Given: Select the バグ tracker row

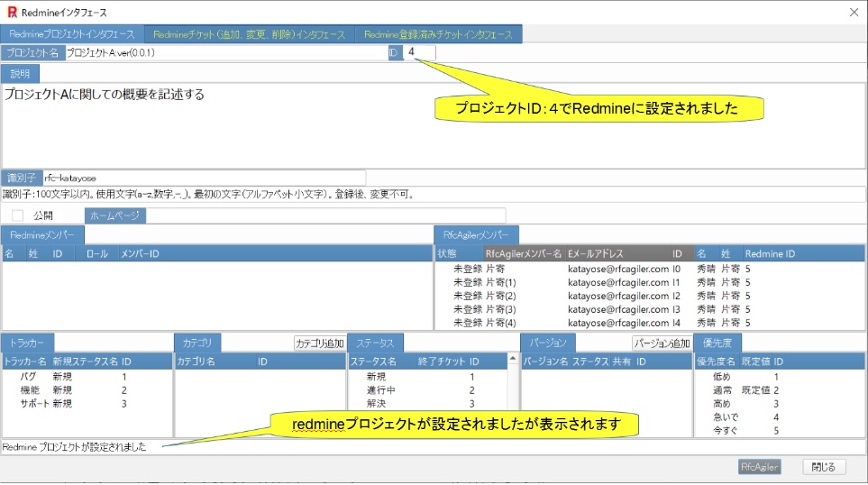Looking at the screenshot, I should [87, 377].
